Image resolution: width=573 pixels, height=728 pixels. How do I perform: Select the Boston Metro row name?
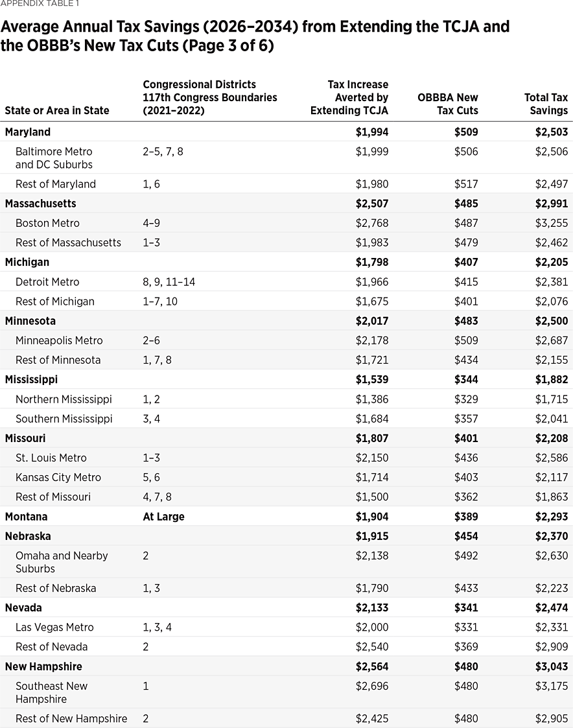47,223
